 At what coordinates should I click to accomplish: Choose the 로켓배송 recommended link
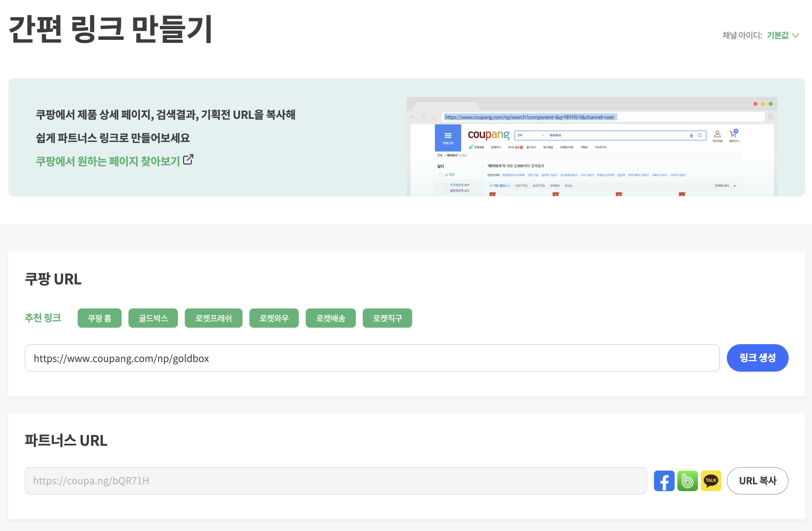click(x=330, y=318)
